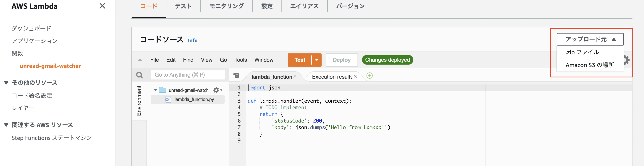Open unread-gmail-watcher function link
The width and height of the screenshot is (644, 166).
[51, 66]
